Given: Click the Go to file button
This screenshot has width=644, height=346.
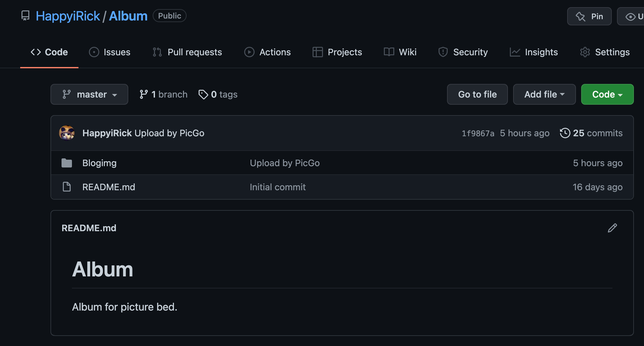Looking at the screenshot, I should click(x=477, y=94).
